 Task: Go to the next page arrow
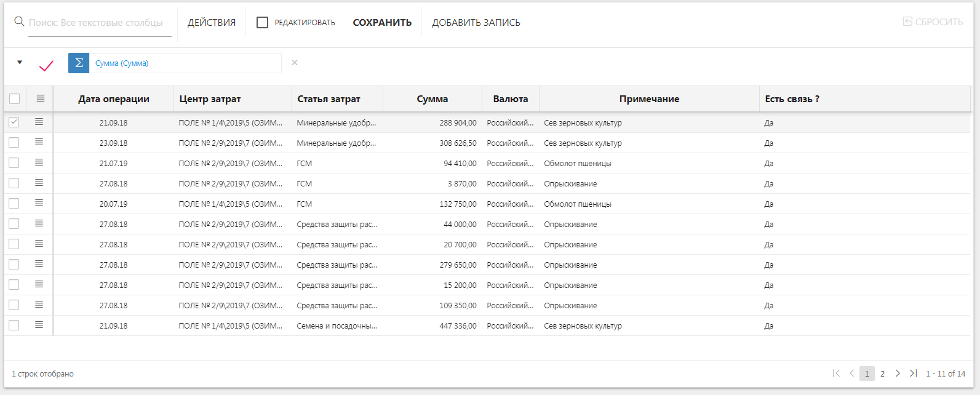[x=898, y=373]
